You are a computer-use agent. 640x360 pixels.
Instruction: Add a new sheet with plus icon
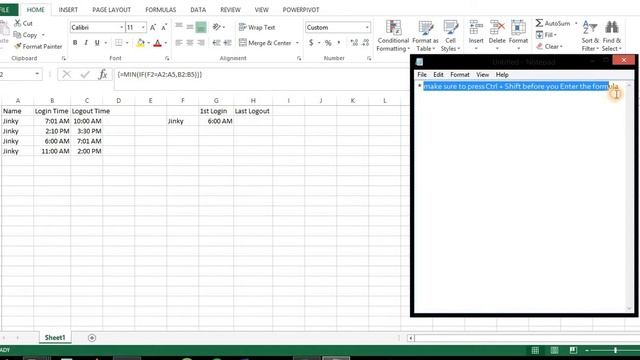(92, 338)
